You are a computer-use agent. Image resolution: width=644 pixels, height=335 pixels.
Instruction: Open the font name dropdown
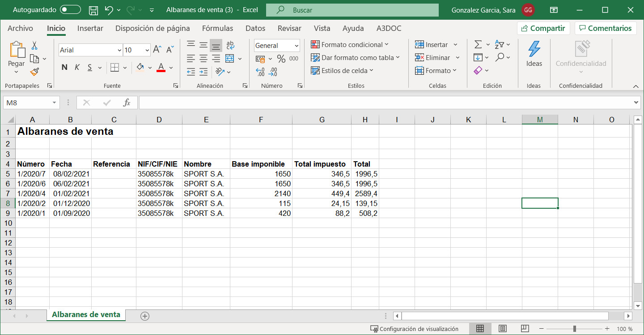point(119,50)
